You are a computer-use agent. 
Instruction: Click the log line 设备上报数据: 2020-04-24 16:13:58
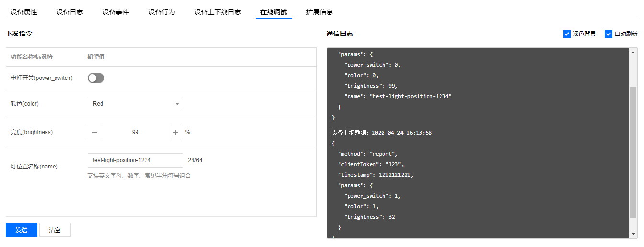382,133
